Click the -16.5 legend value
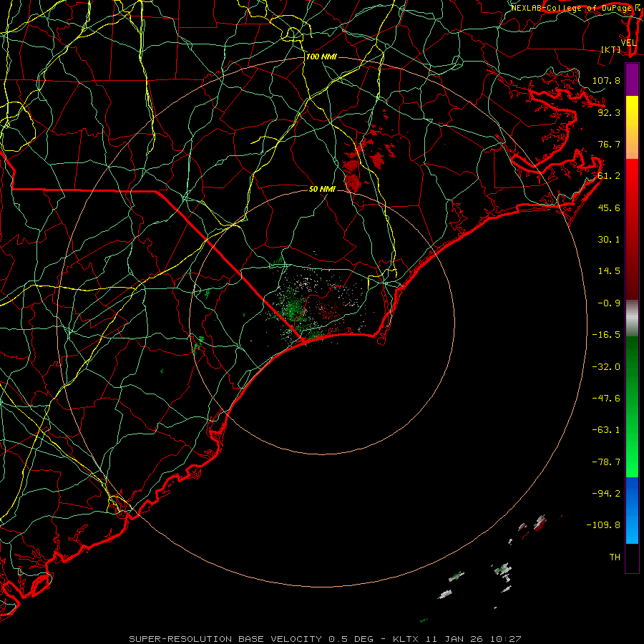644x644 pixels. coord(606,335)
